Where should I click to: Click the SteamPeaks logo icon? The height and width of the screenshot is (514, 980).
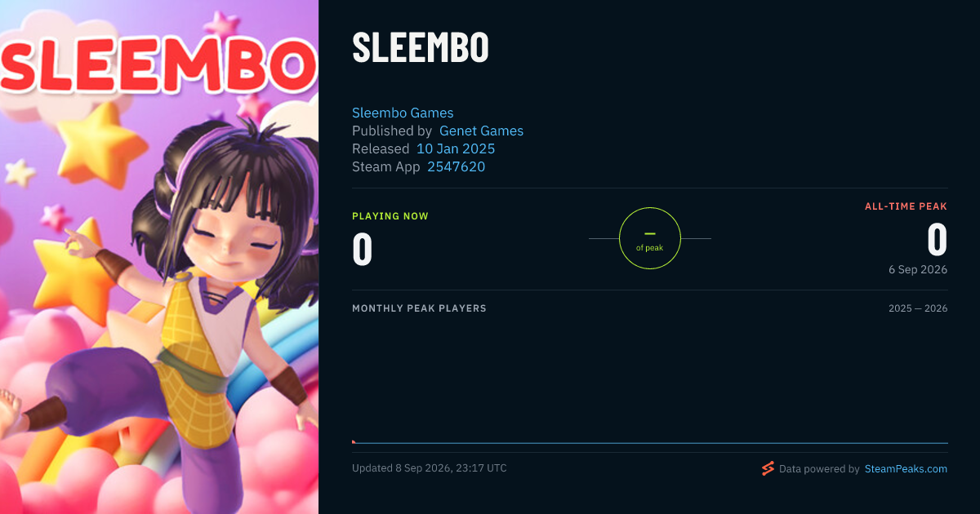(768, 468)
